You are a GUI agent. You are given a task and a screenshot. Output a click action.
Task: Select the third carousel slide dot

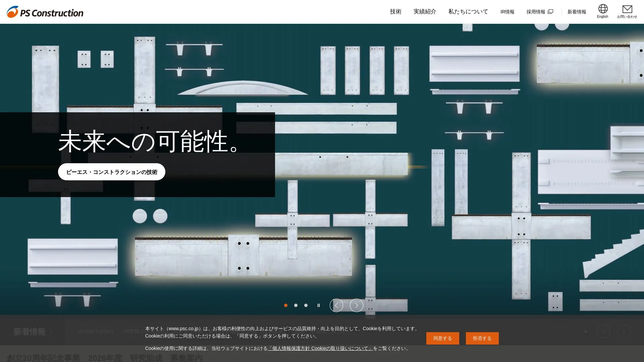pyautogui.click(x=306, y=305)
